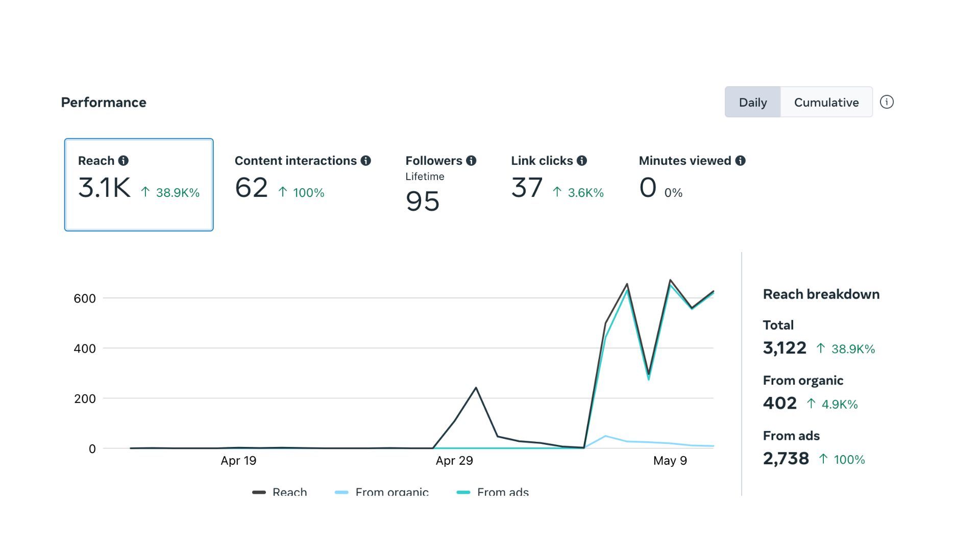The width and height of the screenshot is (980, 551).
Task: Click the 0% Minutes viewed change
Action: (x=673, y=193)
